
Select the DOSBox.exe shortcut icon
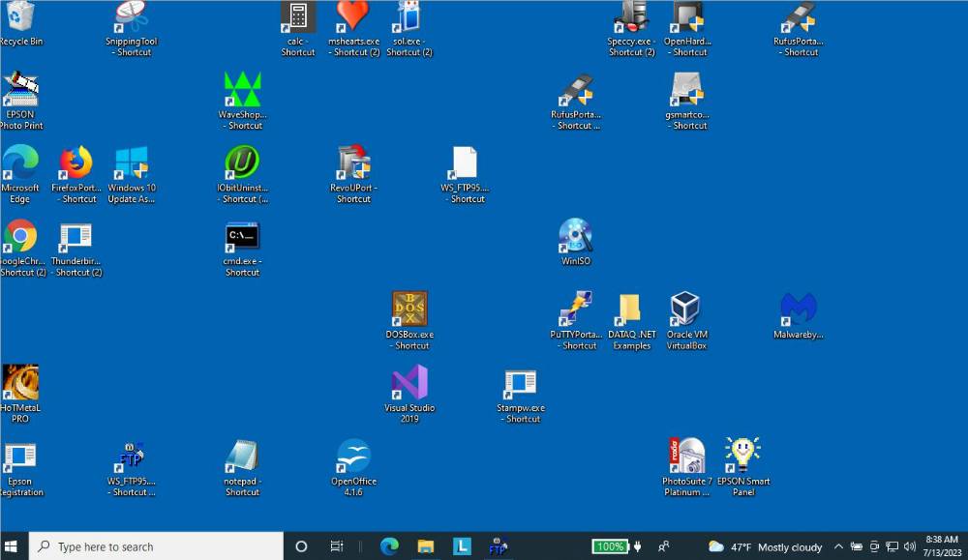click(409, 321)
